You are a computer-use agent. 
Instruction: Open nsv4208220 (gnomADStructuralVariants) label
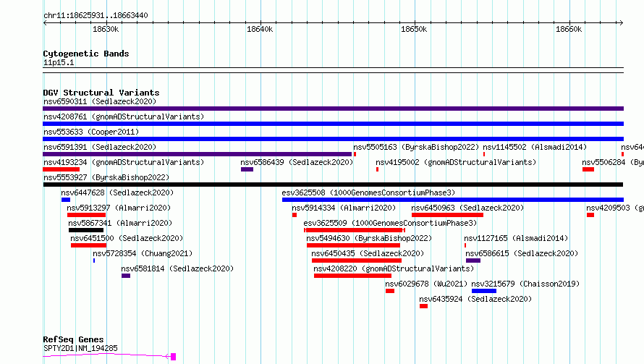tap(394, 268)
